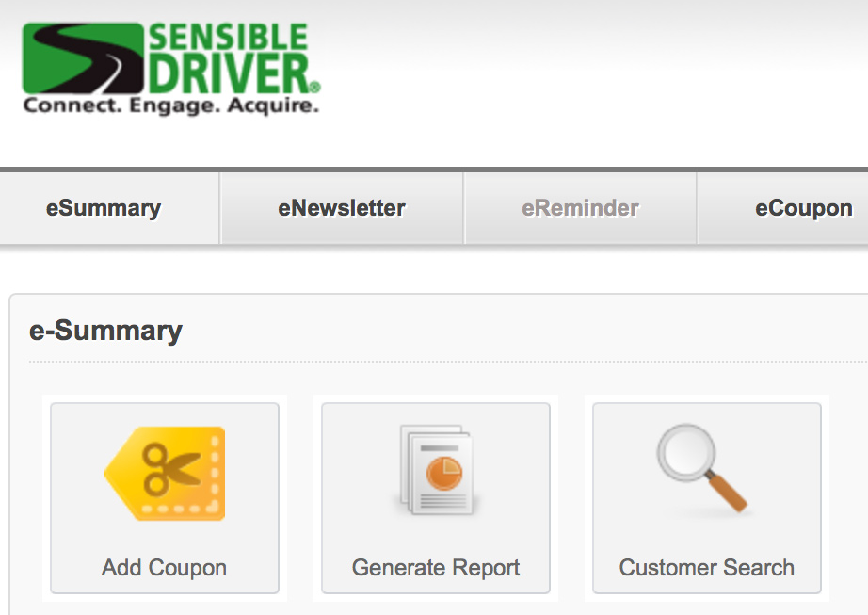
Task: Click the green DRIVER logo text
Action: pos(229,73)
